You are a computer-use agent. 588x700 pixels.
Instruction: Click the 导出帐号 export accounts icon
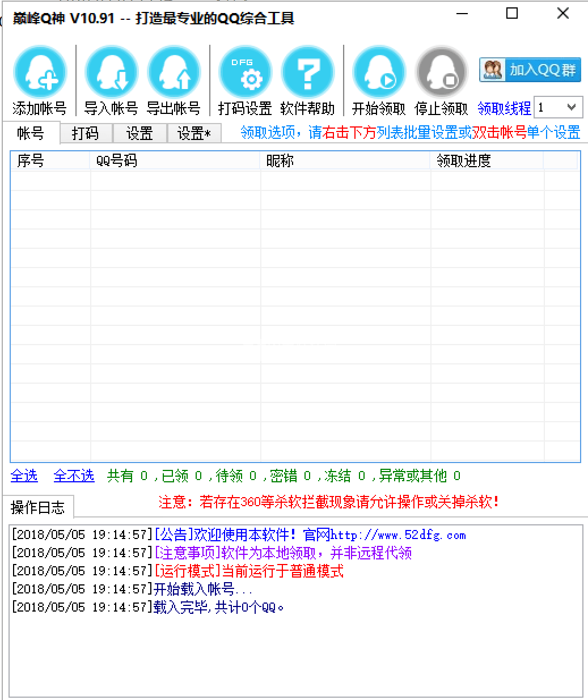(174, 73)
